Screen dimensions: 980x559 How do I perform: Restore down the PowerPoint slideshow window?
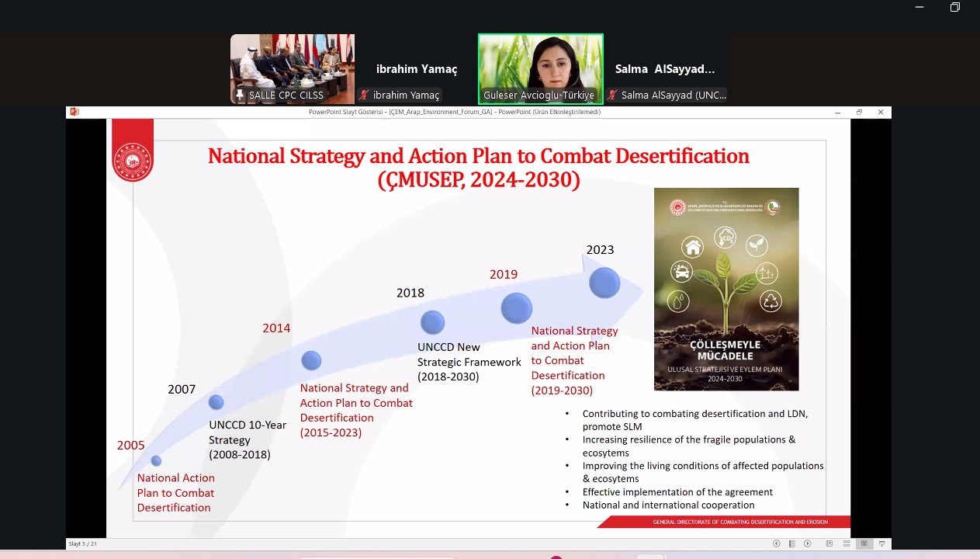click(859, 112)
